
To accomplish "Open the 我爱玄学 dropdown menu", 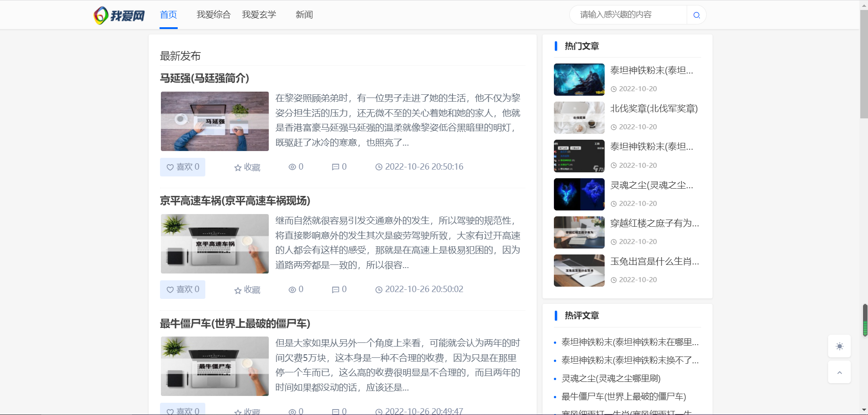I will pyautogui.click(x=259, y=15).
